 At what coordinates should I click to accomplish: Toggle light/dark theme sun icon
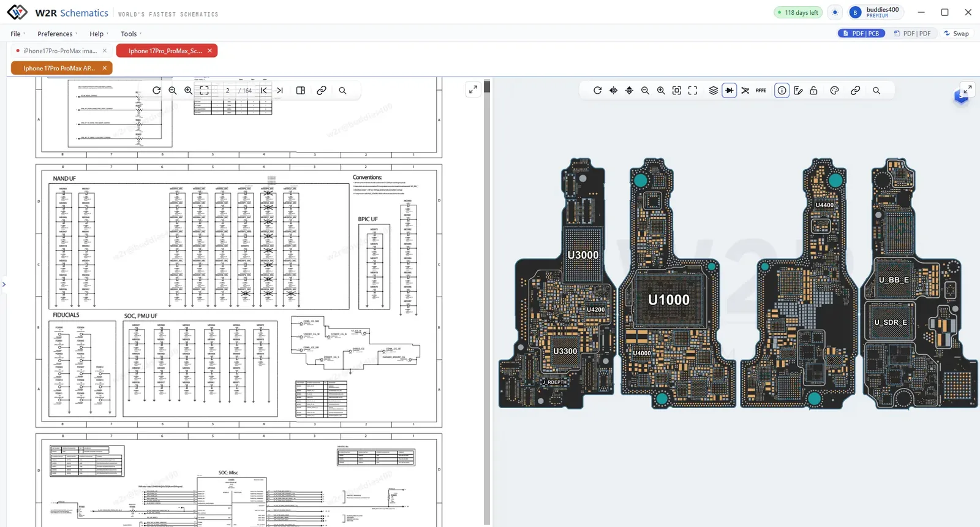pyautogui.click(x=835, y=12)
